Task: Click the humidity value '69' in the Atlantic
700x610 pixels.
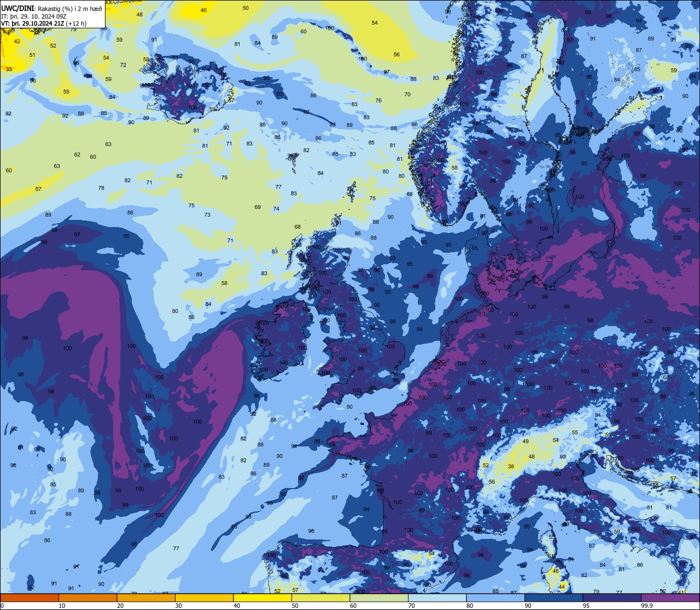Action: pyautogui.click(x=258, y=207)
